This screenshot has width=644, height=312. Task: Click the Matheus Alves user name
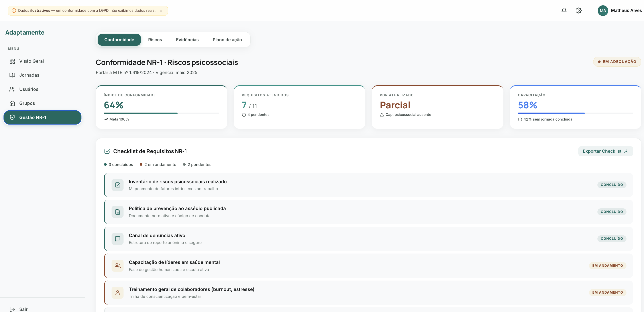click(x=626, y=10)
